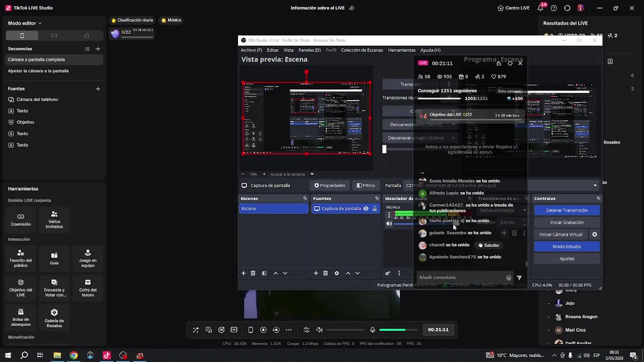Open source properties gear in OBS Fuentes
The width and height of the screenshot is (644, 362).
(337, 273)
